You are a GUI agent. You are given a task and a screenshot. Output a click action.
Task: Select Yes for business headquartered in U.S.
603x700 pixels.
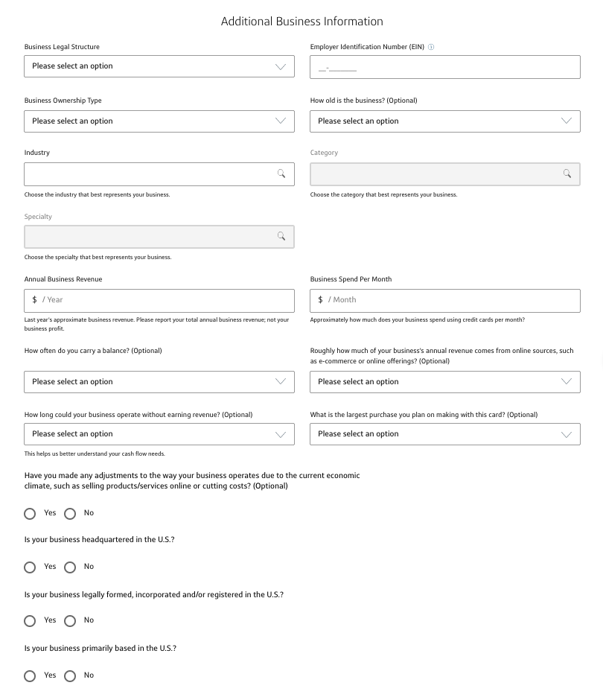click(30, 567)
